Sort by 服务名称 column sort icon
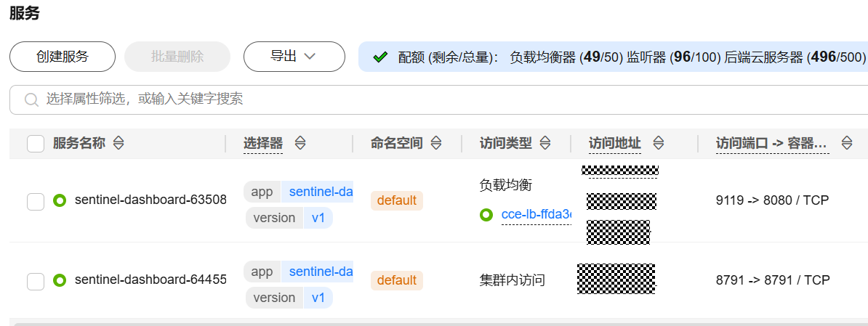Screen dimensions: 868x326 [x=118, y=144]
